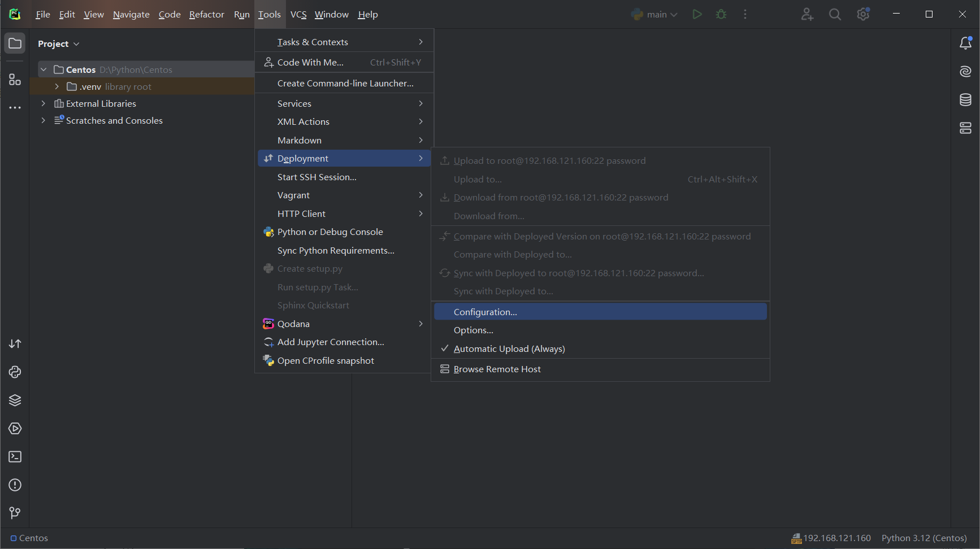Select External Libraries tree item

point(101,103)
